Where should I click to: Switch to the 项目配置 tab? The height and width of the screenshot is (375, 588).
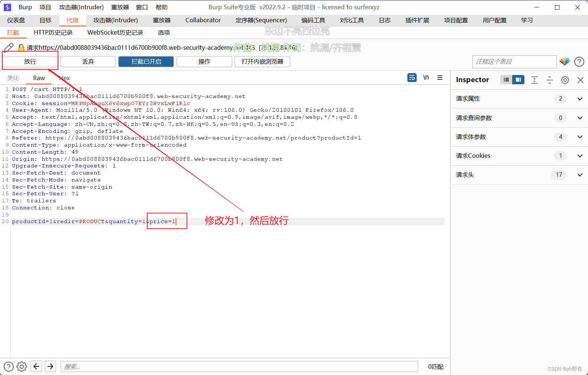[456, 20]
